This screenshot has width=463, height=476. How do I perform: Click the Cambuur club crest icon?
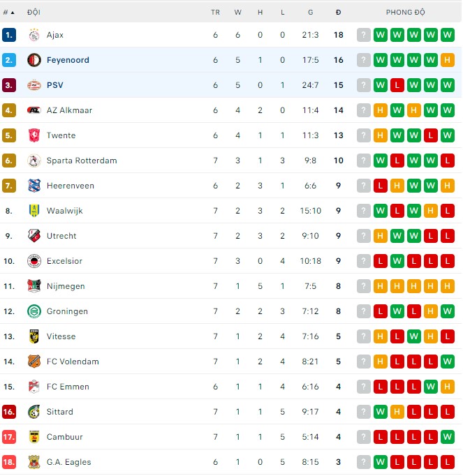click(34, 437)
